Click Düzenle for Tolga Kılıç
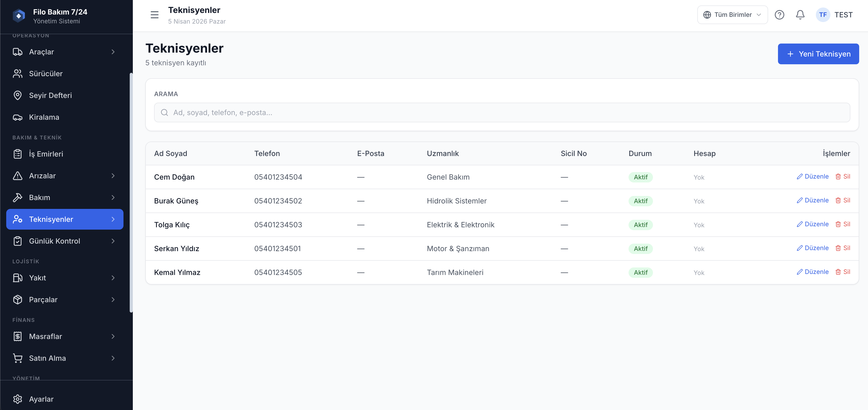The height and width of the screenshot is (410, 868). [x=812, y=224]
